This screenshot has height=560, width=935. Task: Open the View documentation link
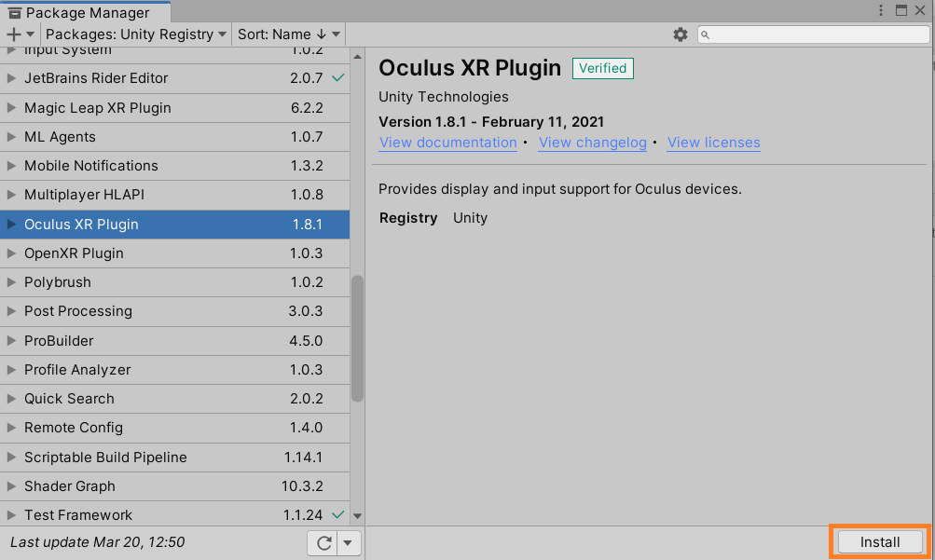447,143
